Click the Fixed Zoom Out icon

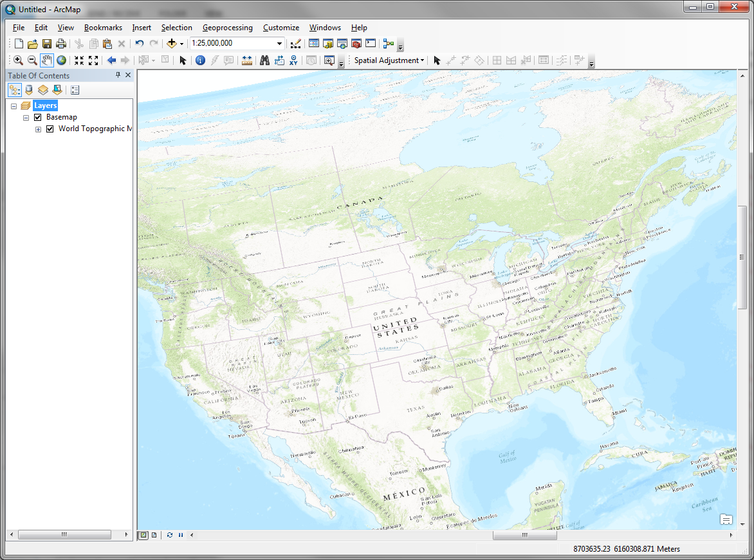click(x=93, y=60)
